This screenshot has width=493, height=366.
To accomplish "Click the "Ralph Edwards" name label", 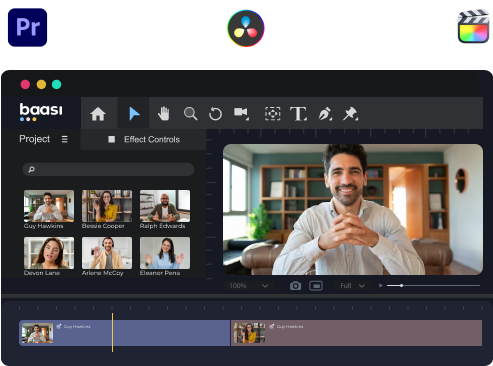I will tap(162, 226).
